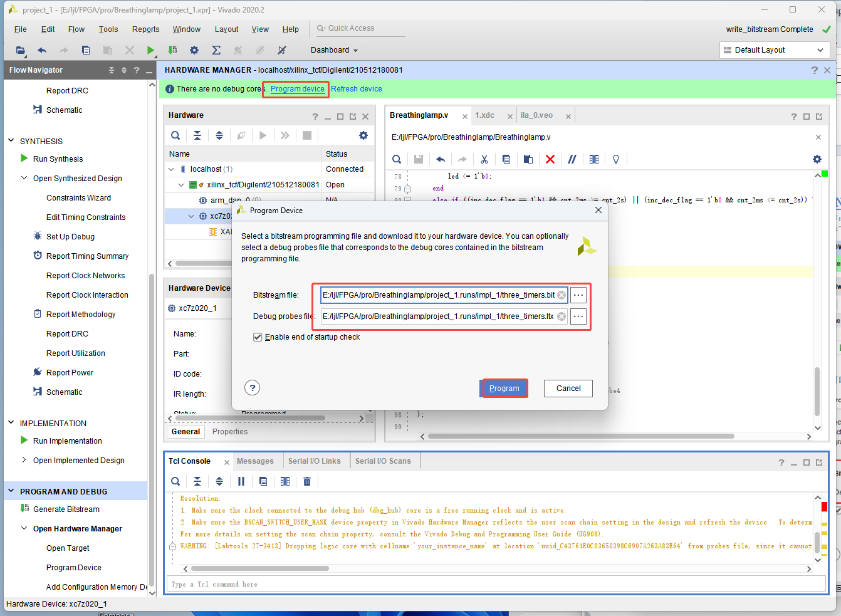This screenshot has height=616, width=841.
Task: Click the editor horizontal scrollbar
Action: [x=581, y=436]
